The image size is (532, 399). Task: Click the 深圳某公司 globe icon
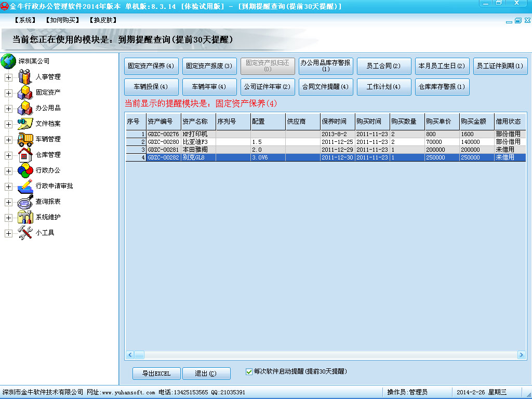[x=8, y=61]
